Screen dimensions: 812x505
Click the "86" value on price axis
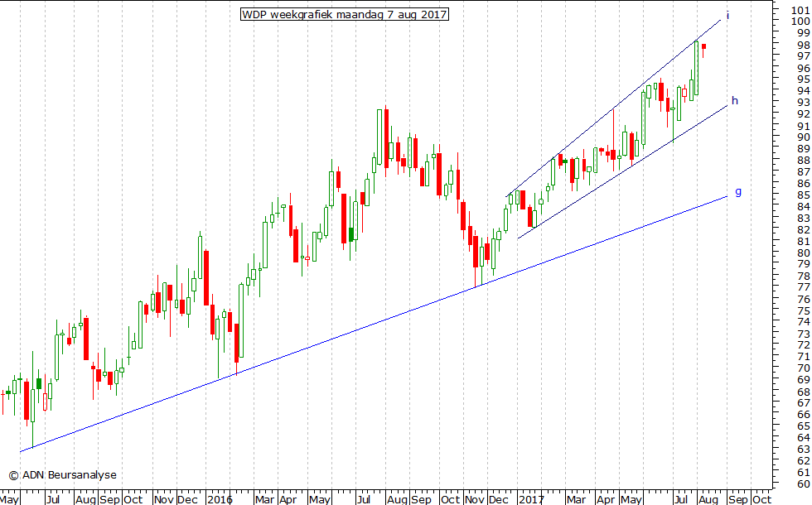pyautogui.click(x=804, y=183)
